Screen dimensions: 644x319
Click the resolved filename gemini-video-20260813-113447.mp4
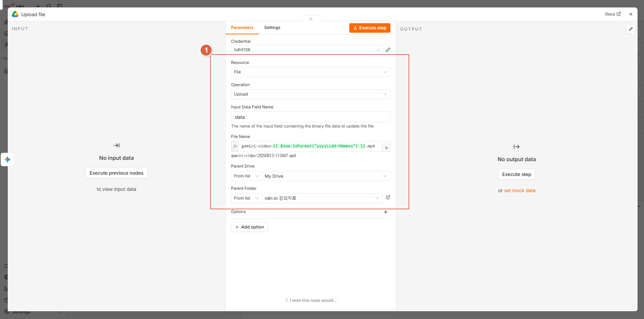(263, 156)
